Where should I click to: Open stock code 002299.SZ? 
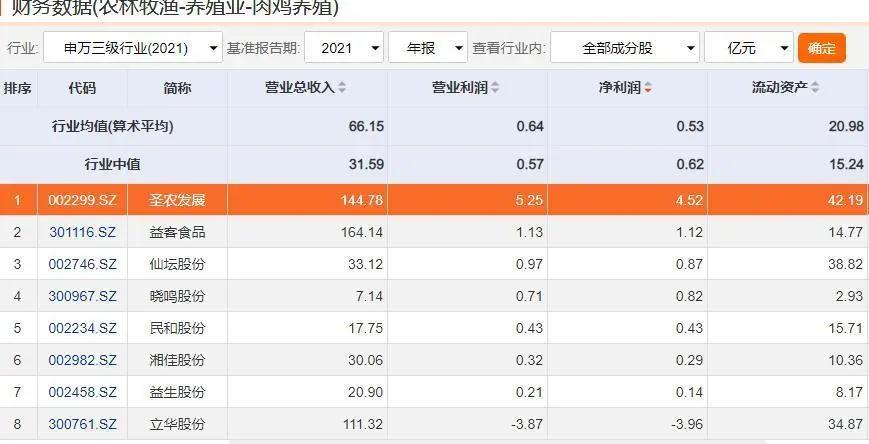pyautogui.click(x=83, y=200)
